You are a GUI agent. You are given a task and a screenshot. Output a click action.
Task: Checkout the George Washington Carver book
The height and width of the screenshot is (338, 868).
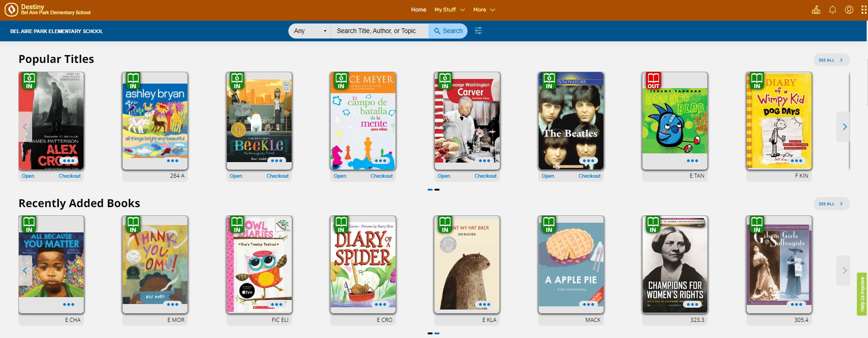[485, 176]
